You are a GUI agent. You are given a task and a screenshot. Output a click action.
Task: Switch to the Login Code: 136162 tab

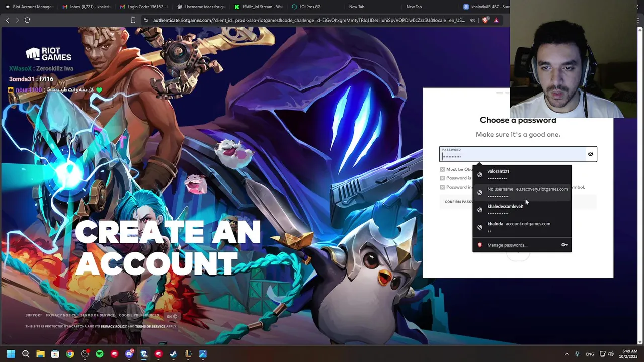tap(143, 7)
